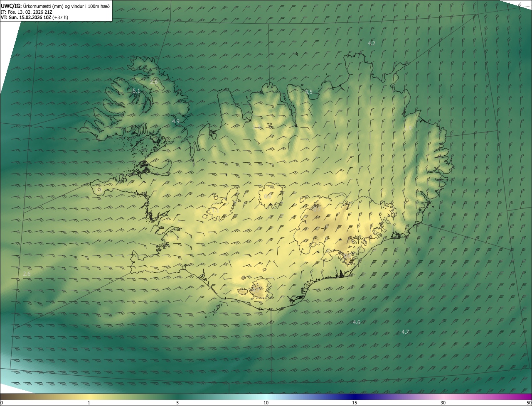Viewport: 532px width, 406px height.
Task: Click the 4.5 value label on the north coast
Action: (x=309, y=92)
